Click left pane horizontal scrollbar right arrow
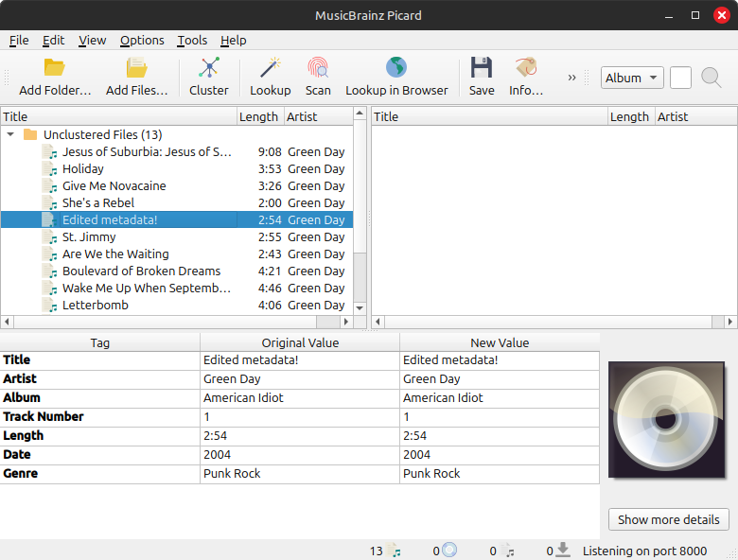 point(346,322)
